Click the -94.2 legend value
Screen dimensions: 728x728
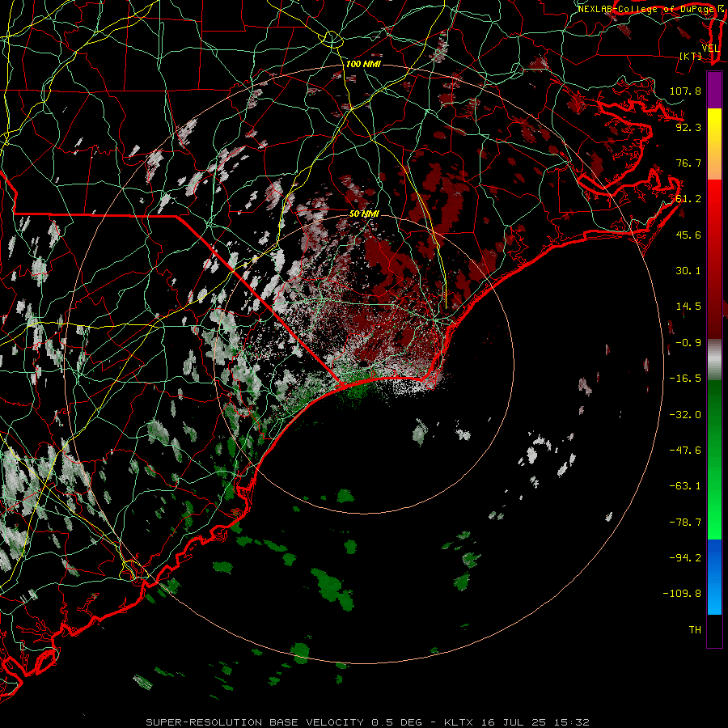(x=685, y=558)
